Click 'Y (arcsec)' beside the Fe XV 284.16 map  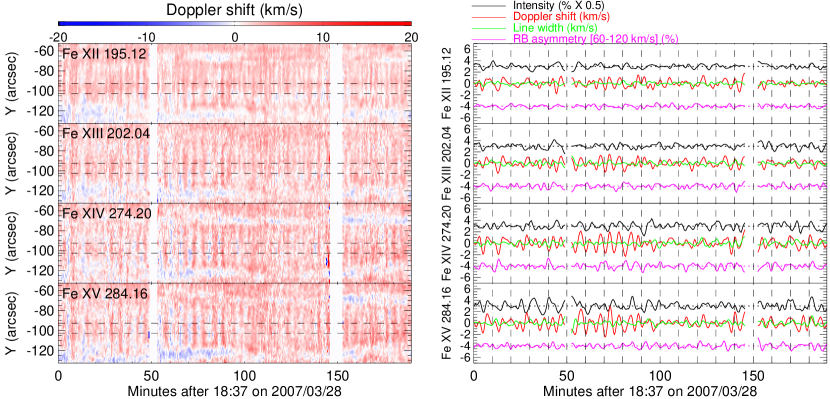11,323
